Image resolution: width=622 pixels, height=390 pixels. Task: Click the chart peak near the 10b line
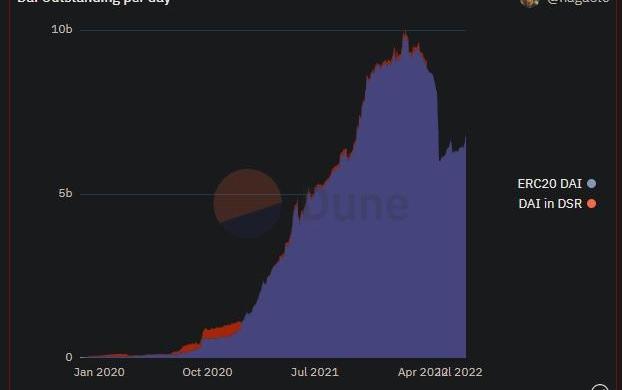coord(405,37)
